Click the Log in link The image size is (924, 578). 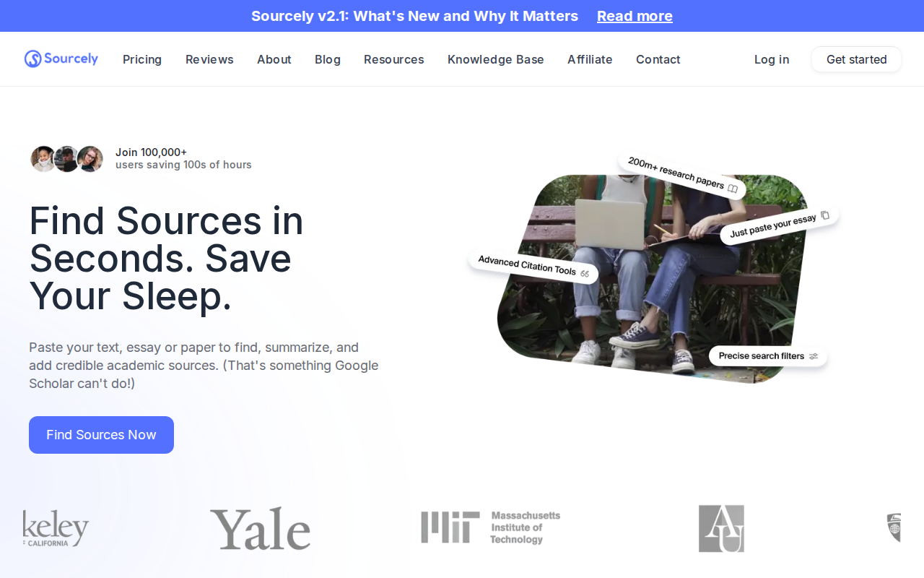(772, 59)
